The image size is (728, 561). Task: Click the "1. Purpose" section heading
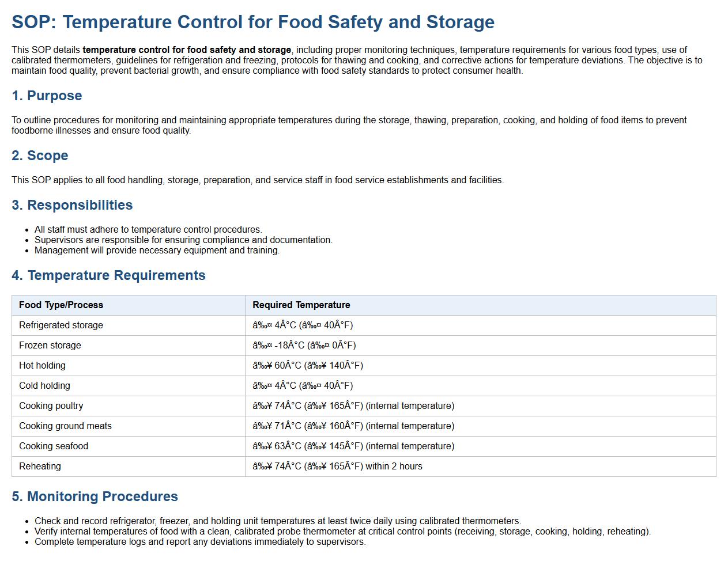[47, 96]
